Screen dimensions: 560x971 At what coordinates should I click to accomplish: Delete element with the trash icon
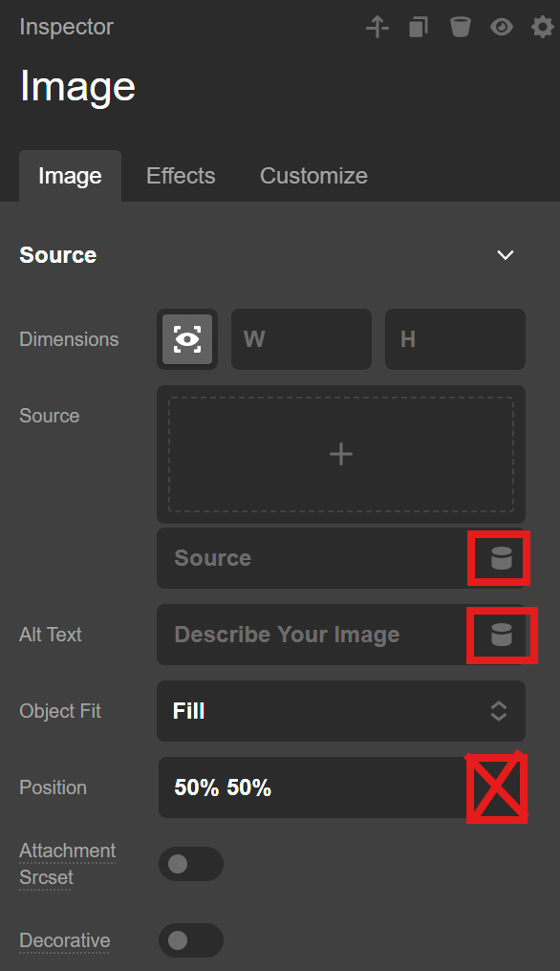coord(461,28)
